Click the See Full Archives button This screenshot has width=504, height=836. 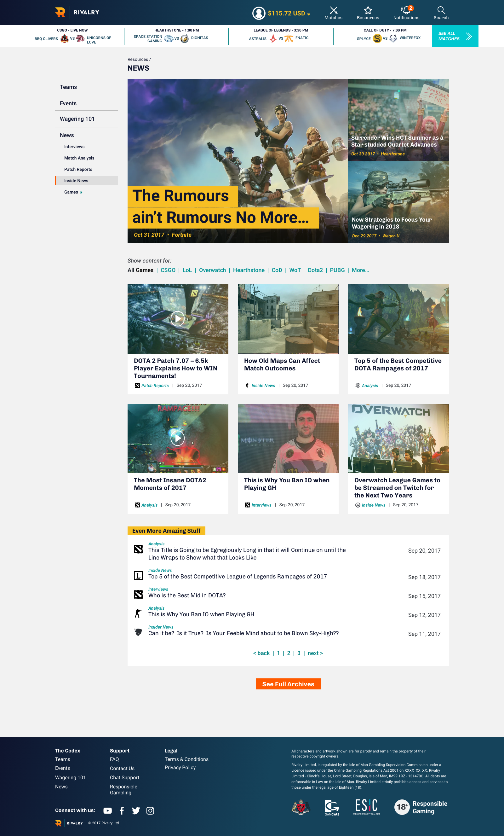[288, 684]
